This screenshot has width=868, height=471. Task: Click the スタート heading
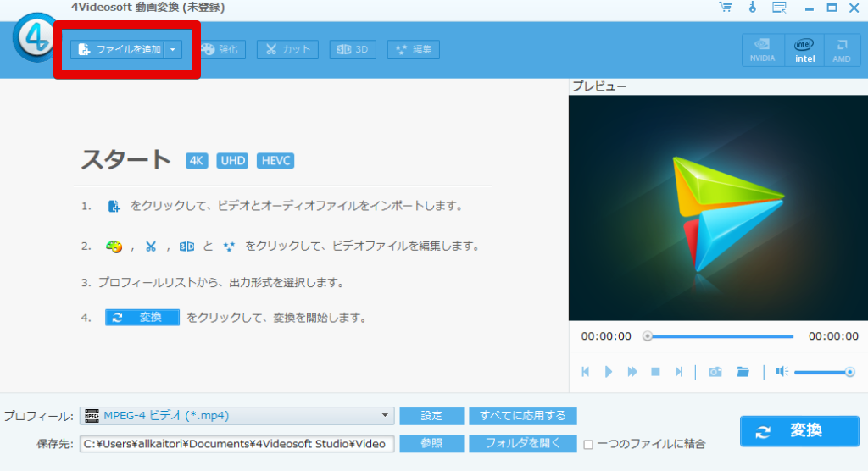(x=125, y=159)
